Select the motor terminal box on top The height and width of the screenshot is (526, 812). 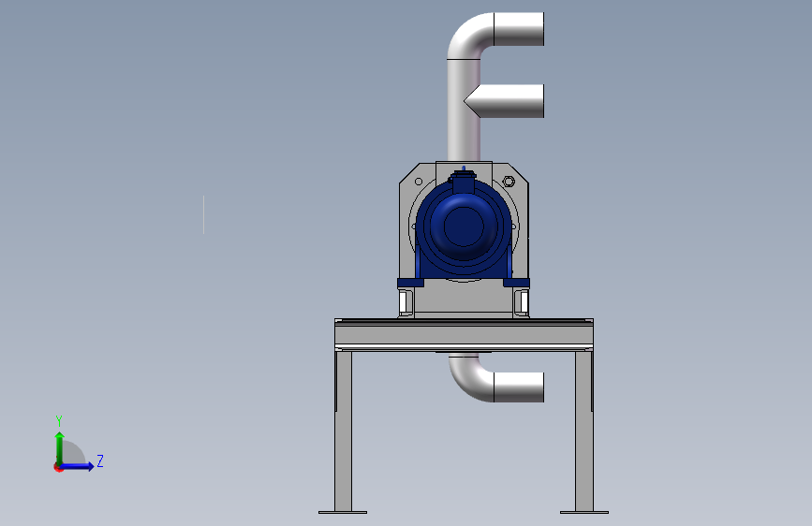463,182
